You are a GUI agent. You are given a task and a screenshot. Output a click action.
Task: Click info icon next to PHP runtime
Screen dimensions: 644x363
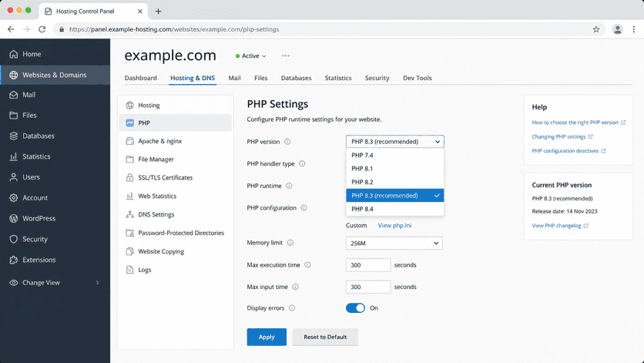pyautogui.click(x=289, y=186)
